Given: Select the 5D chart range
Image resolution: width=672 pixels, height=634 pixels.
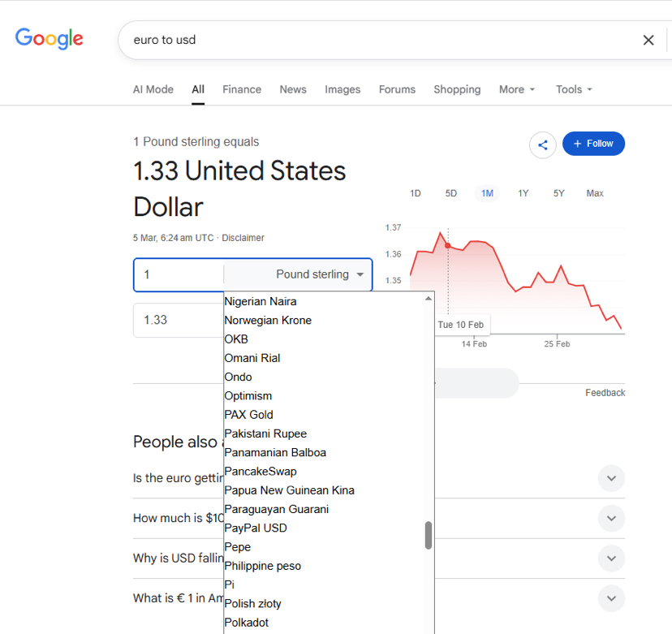Looking at the screenshot, I should coord(451,193).
